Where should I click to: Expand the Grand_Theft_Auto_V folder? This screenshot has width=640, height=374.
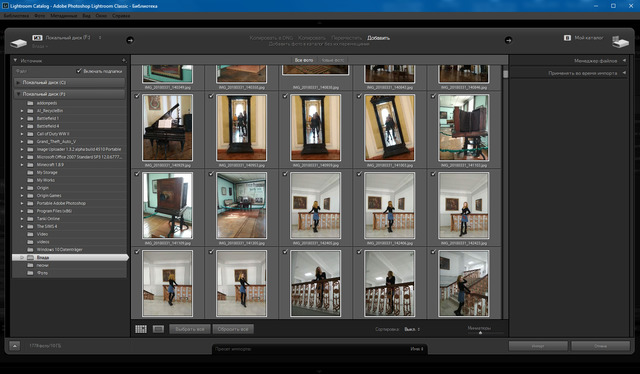[x=22, y=142]
